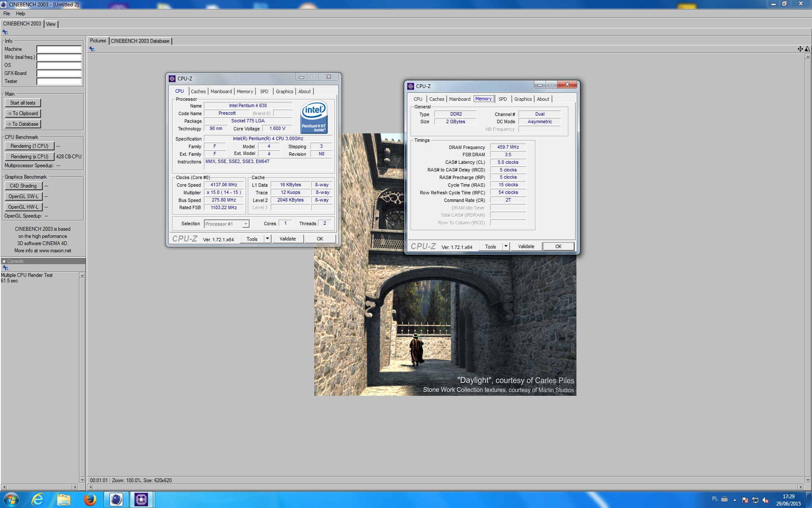Open the File menu

tap(7, 14)
